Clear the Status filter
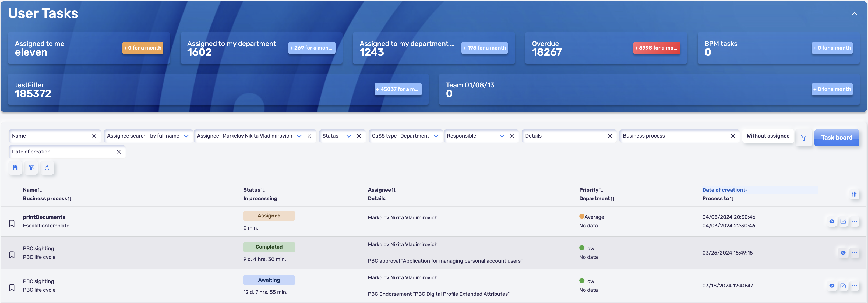 click(x=359, y=136)
